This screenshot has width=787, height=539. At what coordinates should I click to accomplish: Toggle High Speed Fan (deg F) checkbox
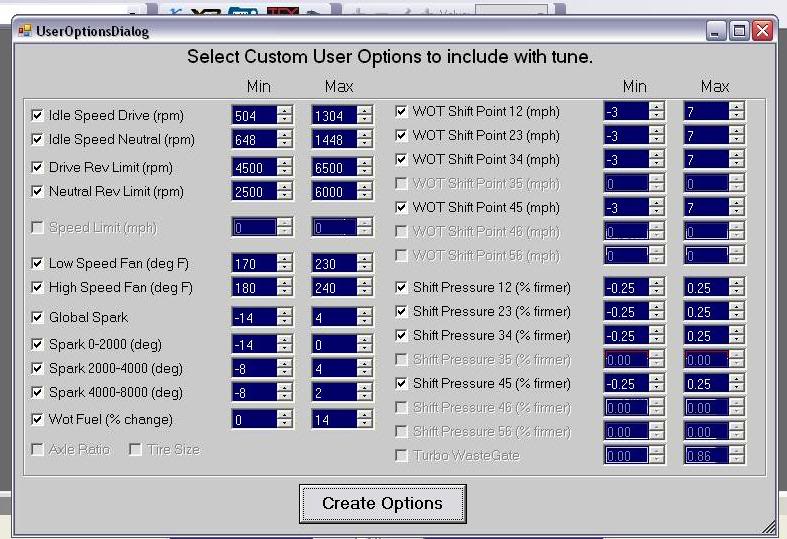(37, 287)
